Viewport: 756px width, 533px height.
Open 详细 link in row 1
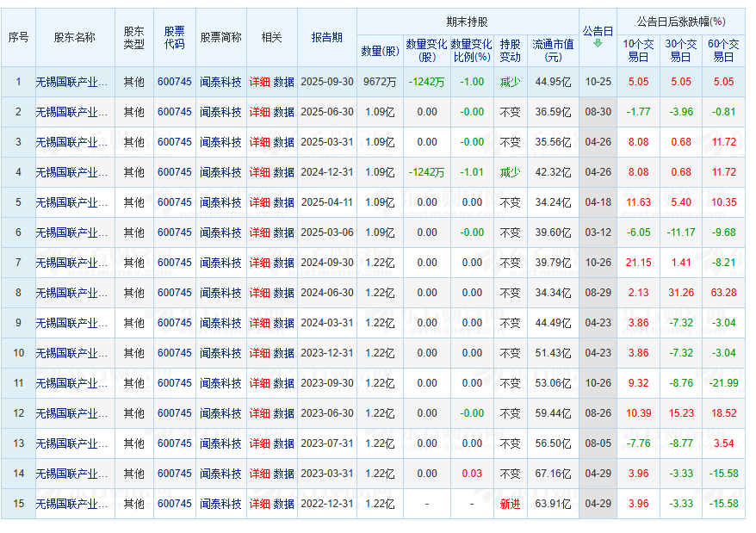click(x=259, y=82)
